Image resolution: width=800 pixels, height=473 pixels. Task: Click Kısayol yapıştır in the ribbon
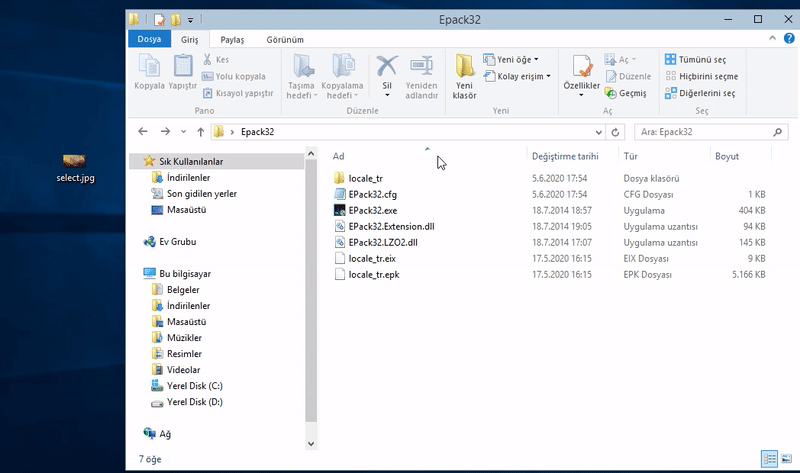[238, 93]
